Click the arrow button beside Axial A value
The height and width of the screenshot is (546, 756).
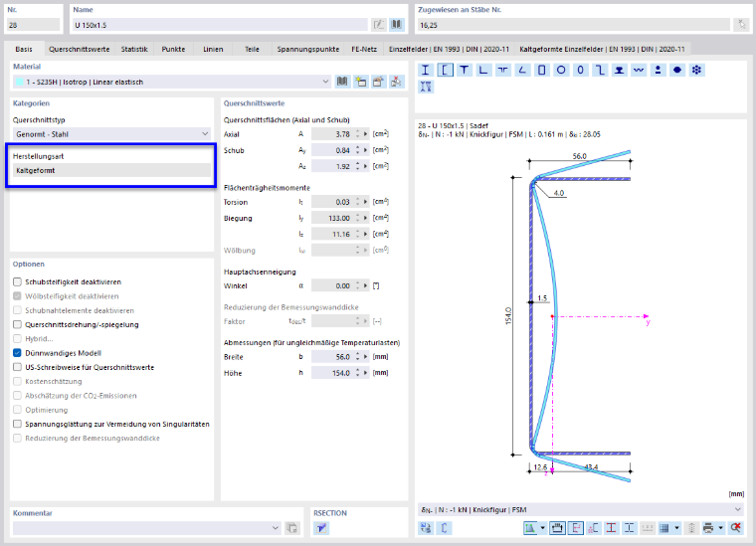365,134
